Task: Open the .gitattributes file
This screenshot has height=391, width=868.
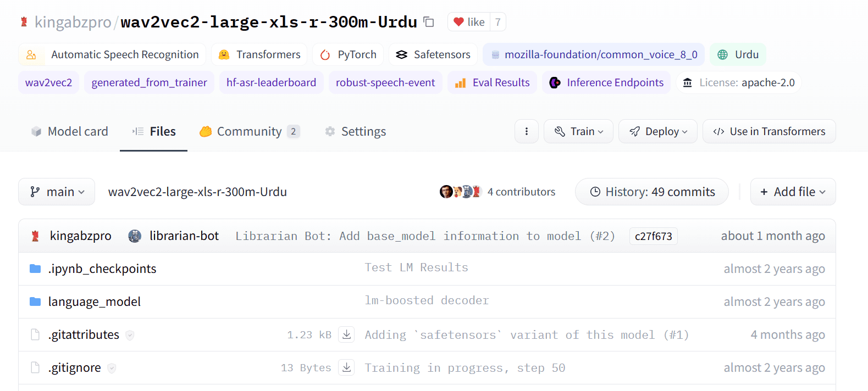Action: tap(84, 335)
